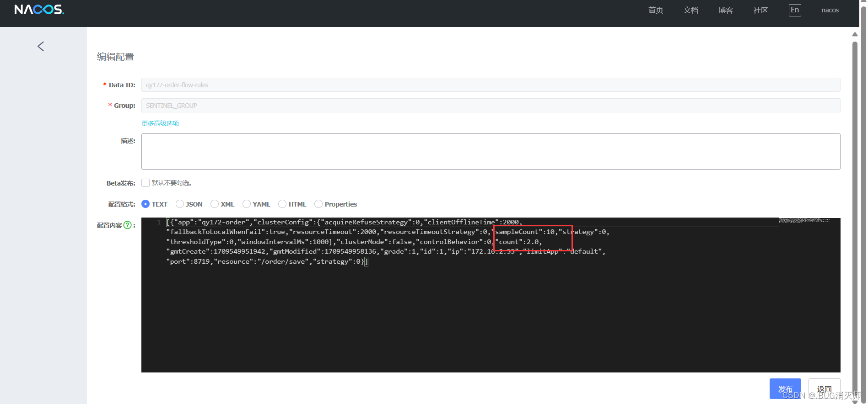Select the JSON format radio button
868x404 pixels.
pyautogui.click(x=180, y=204)
